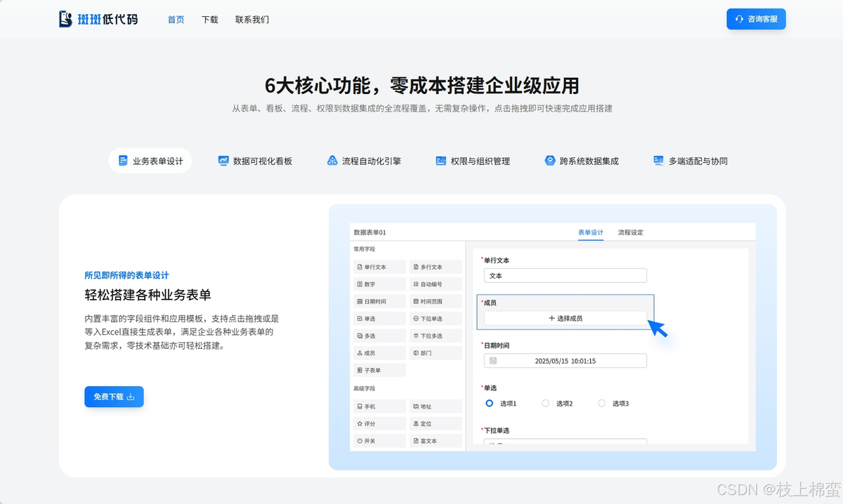Click the 权限与组织管理 icon
The height and width of the screenshot is (504, 843).
[441, 161]
